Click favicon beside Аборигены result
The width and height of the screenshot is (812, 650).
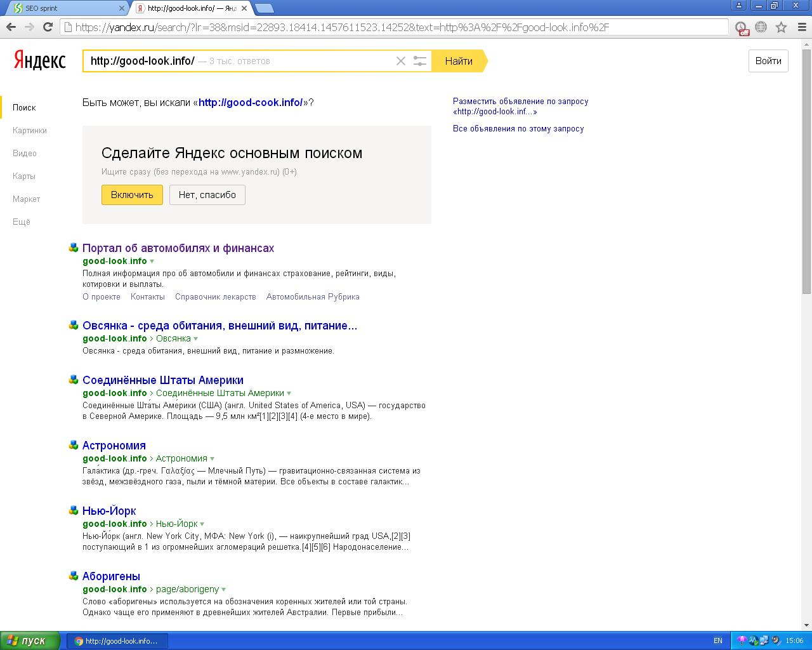[x=74, y=576]
